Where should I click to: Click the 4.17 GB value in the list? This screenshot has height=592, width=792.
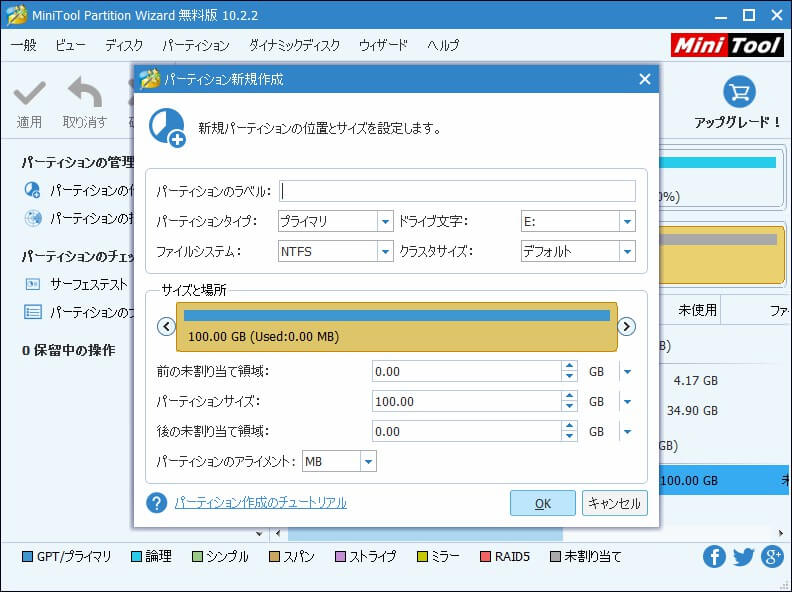[x=696, y=381]
